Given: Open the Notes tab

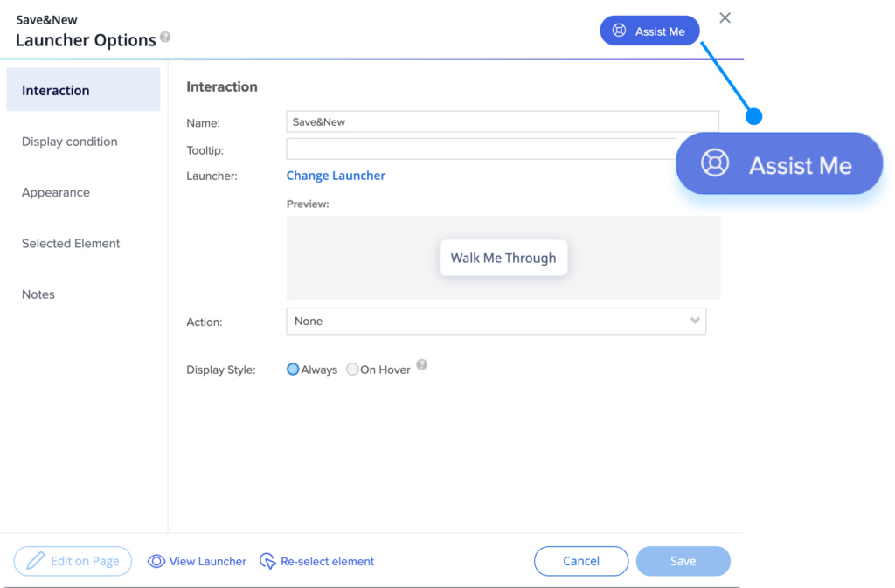Looking at the screenshot, I should (38, 294).
